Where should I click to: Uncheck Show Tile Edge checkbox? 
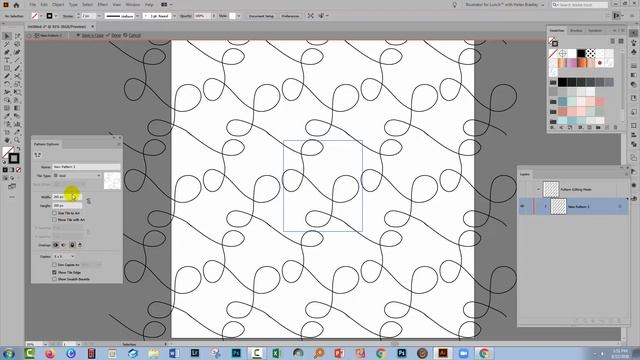[x=54, y=272]
